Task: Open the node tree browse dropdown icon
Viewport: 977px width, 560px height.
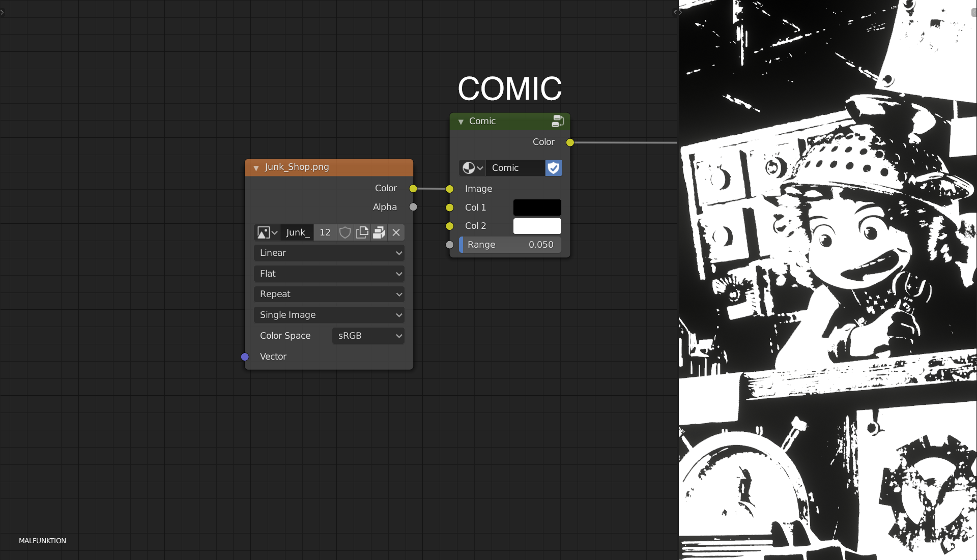Action: pyautogui.click(x=472, y=168)
